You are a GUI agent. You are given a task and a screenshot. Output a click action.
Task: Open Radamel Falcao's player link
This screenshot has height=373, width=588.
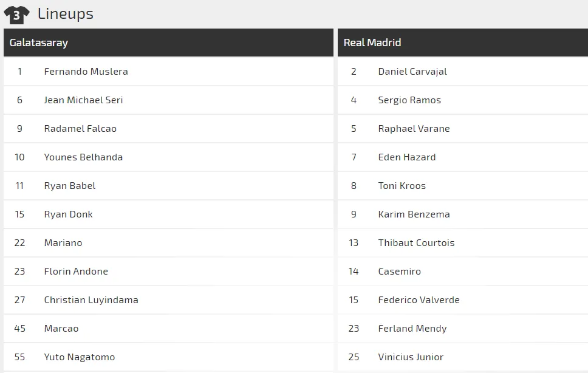[x=80, y=129]
